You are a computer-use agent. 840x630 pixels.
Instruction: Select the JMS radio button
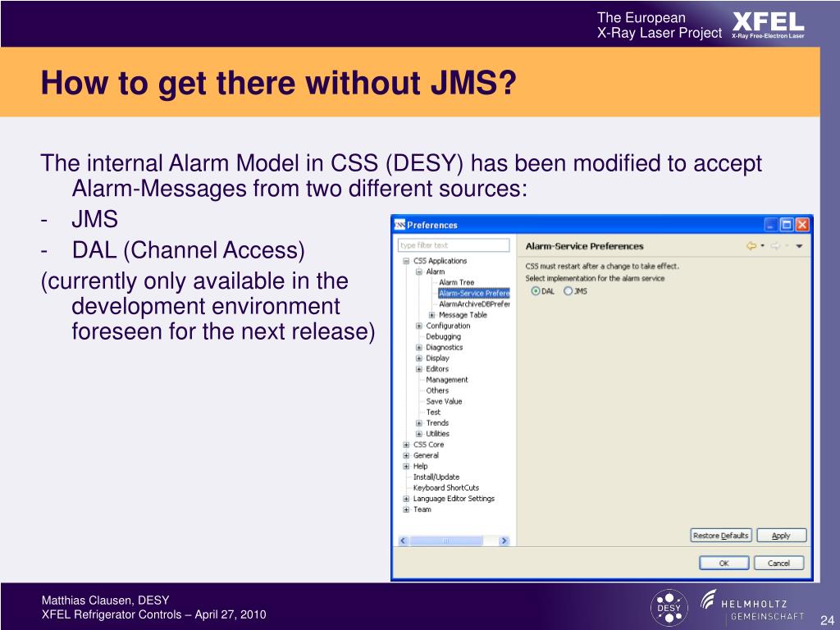[568, 291]
